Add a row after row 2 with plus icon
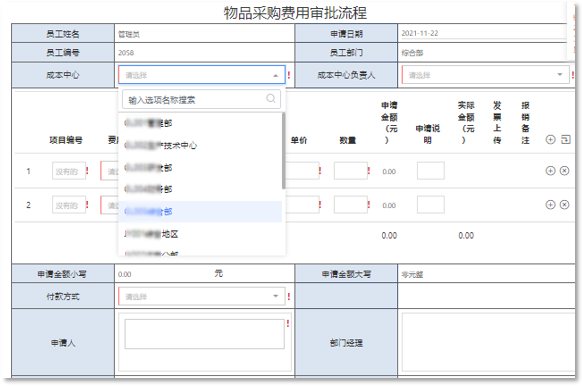This screenshot has width=582, height=386. pos(550,205)
